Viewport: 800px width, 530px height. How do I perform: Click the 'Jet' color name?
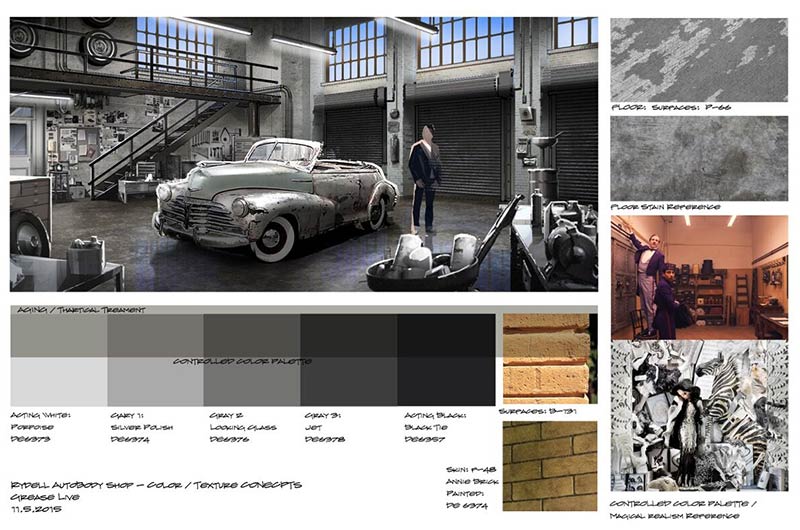point(313,427)
